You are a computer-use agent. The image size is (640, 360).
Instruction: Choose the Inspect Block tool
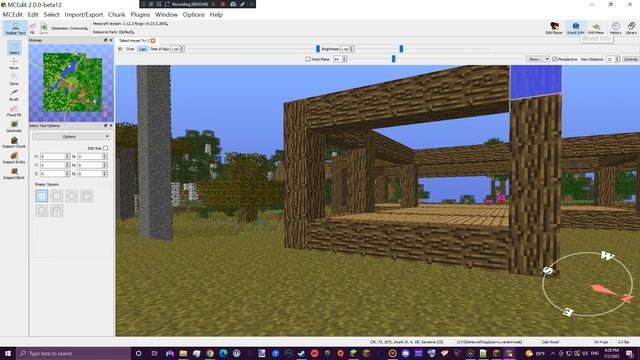click(x=14, y=174)
